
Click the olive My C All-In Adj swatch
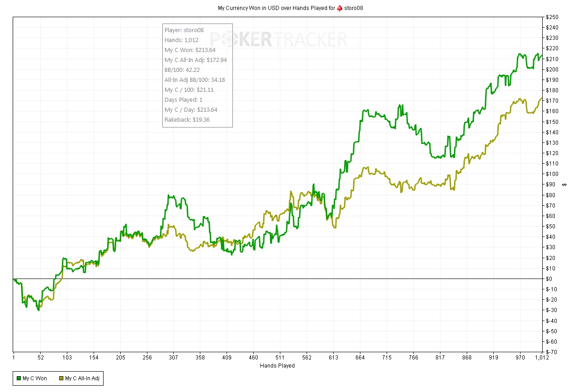point(61,378)
